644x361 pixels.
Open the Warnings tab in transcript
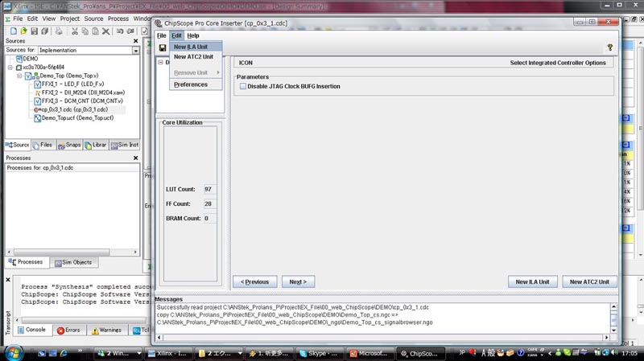point(107,330)
